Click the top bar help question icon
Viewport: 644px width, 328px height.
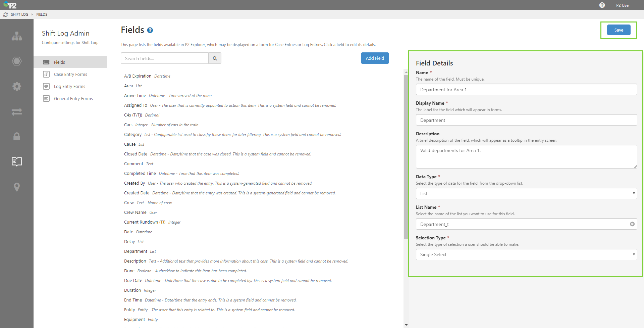pyautogui.click(x=602, y=5)
